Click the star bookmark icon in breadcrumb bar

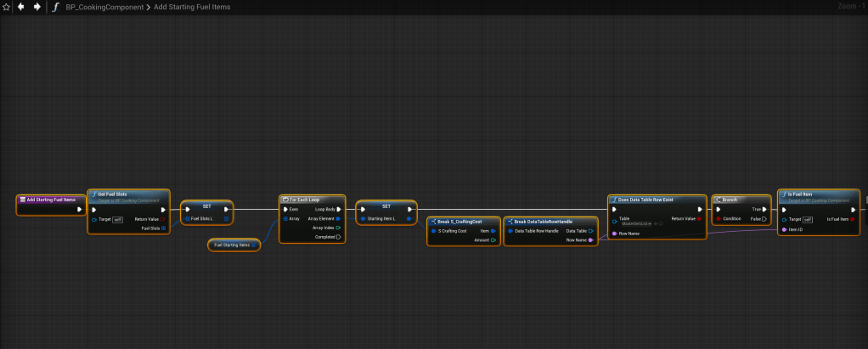[6, 7]
